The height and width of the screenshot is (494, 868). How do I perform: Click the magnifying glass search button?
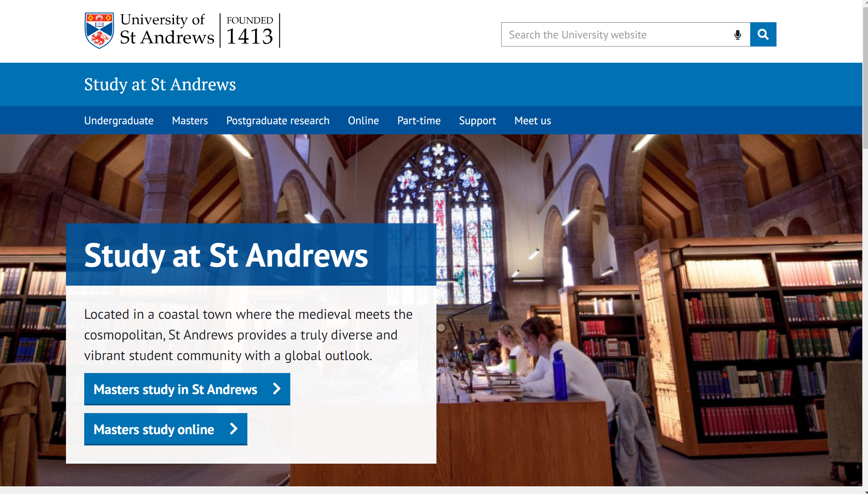click(x=763, y=34)
